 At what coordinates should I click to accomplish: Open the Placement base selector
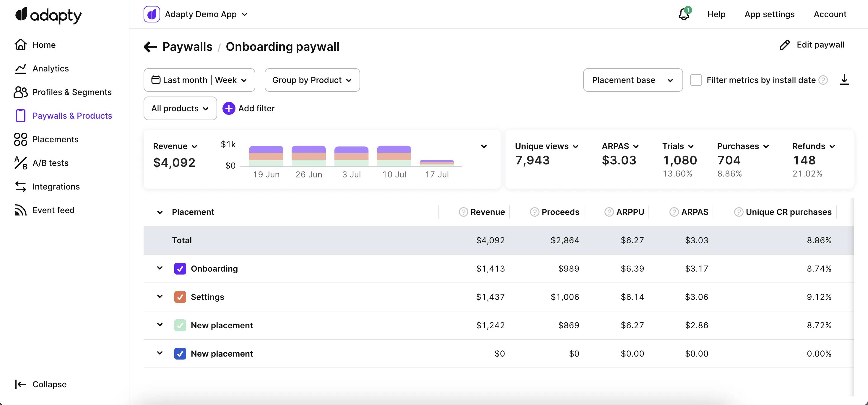[x=633, y=80]
